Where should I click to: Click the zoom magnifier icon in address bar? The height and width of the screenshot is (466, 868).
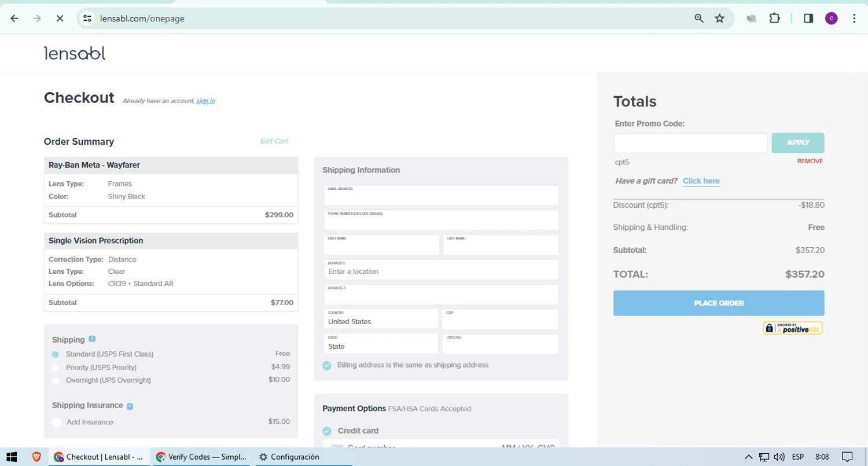coord(699,19)
